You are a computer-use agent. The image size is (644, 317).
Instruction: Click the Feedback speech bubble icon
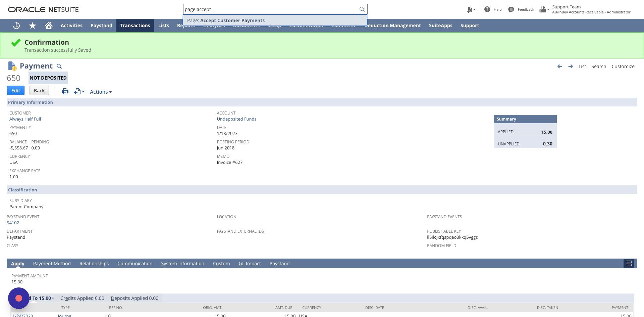tap(511, 9)
